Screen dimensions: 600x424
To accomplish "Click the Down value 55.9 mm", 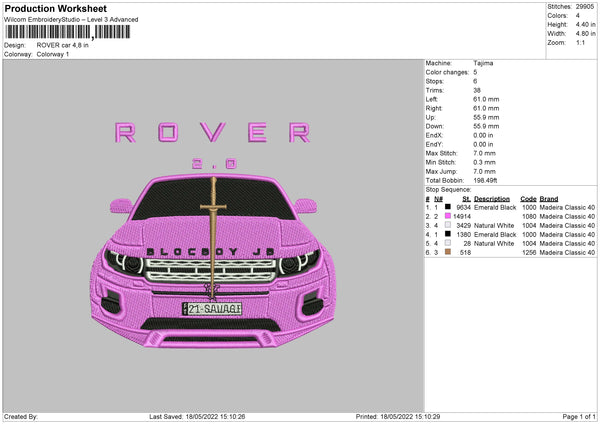I will tap(486, 126).
